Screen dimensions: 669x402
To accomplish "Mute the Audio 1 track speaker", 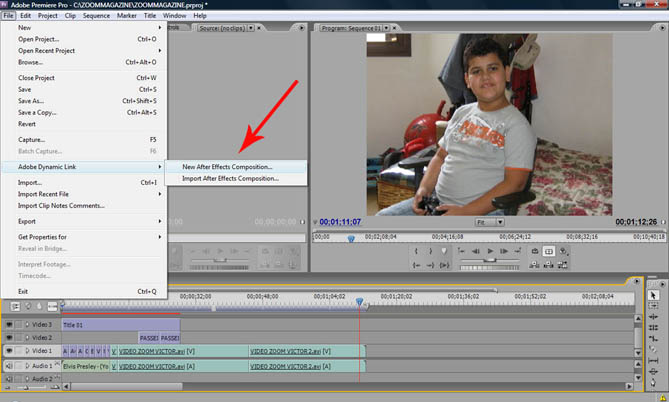I will 9,366.
